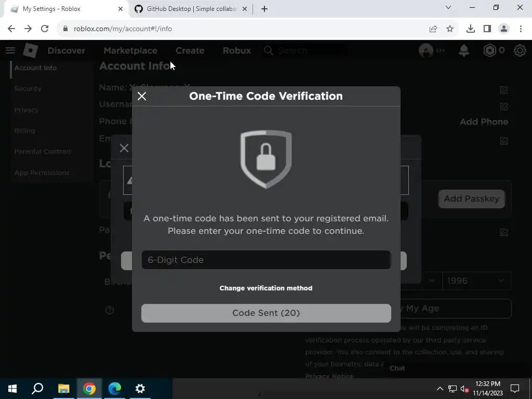Share this page via address bar icon

tap(433, 29)
